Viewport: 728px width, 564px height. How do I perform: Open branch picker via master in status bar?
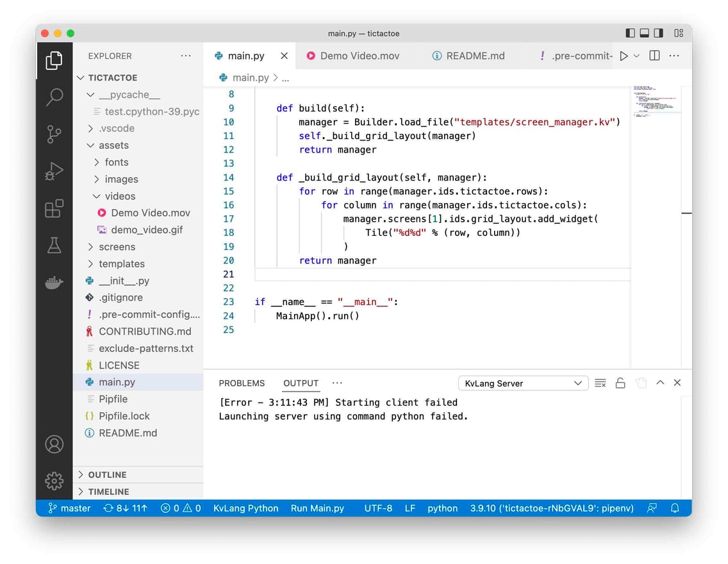pos(69,508)
